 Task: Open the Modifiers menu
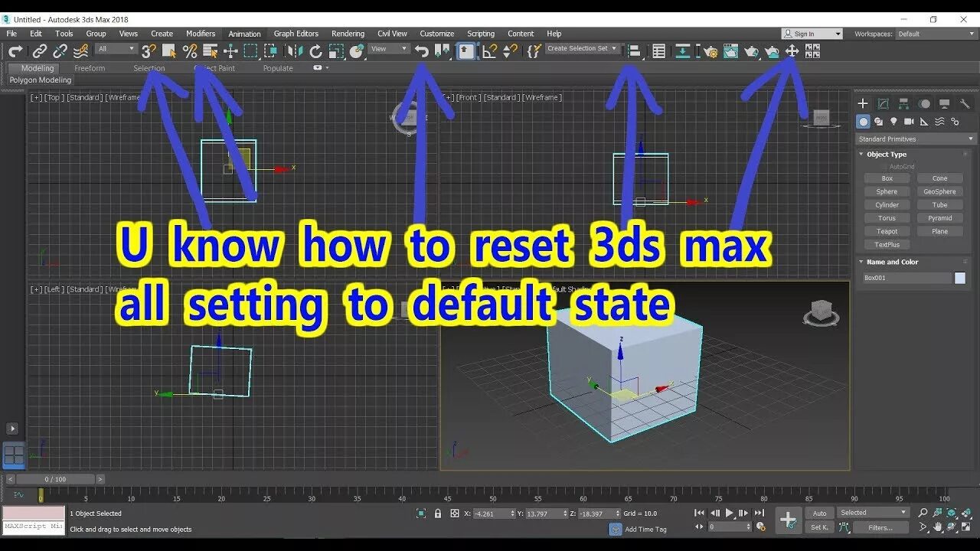point(201,34)
